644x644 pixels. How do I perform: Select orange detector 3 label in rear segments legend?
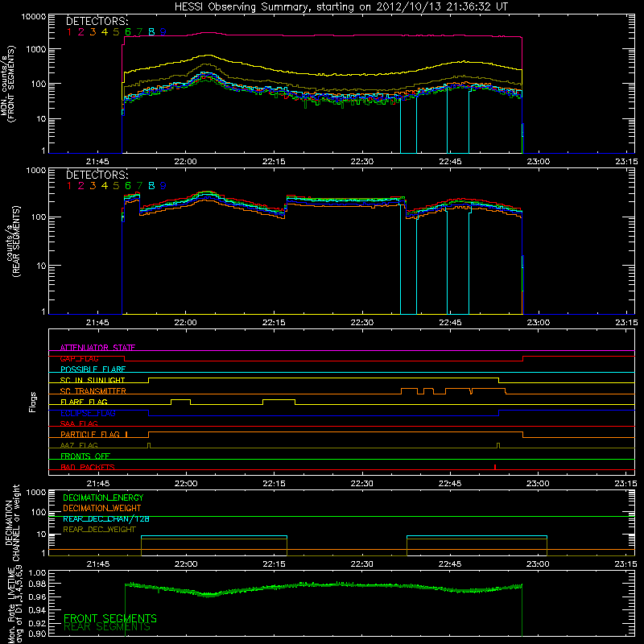point(93,186)
